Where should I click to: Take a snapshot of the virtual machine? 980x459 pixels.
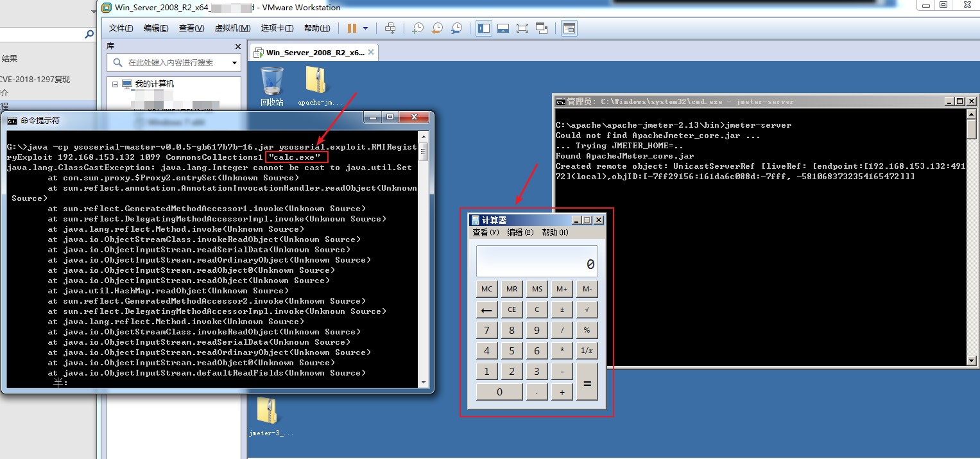pos(418,28)
